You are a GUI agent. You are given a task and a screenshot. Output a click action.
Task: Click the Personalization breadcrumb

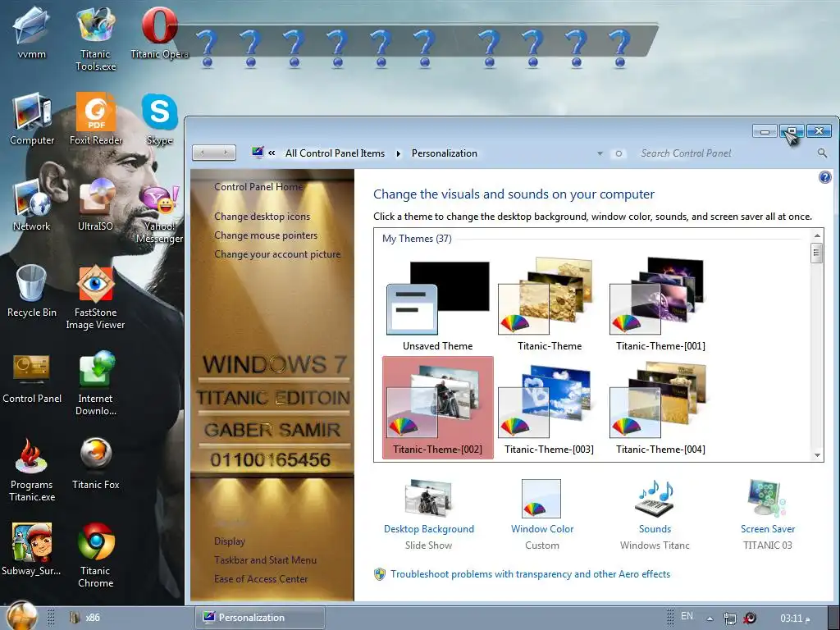[x=444, y=153]
